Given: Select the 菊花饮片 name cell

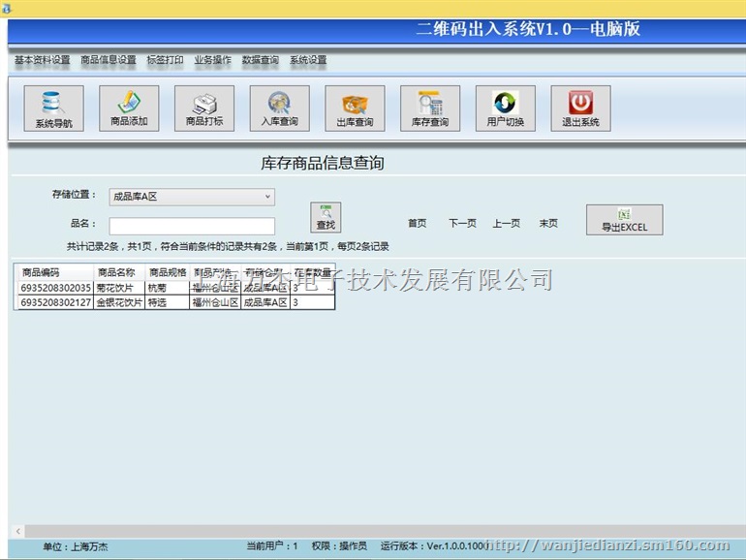Looking at the screenshot, I should [x=119, y=288].
